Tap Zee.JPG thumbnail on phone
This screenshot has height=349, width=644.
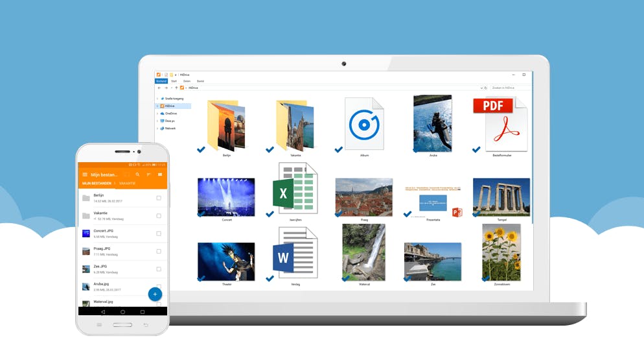[x=86, y=269]
